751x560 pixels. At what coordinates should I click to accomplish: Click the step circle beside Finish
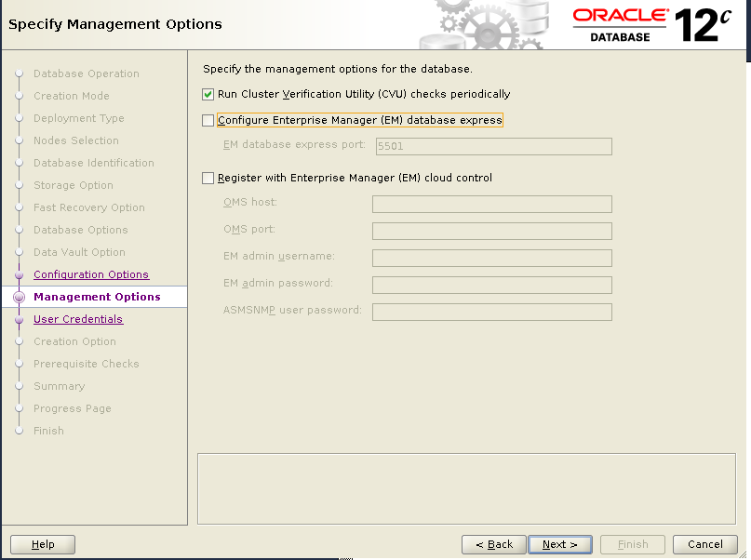[x=20, y=431]
